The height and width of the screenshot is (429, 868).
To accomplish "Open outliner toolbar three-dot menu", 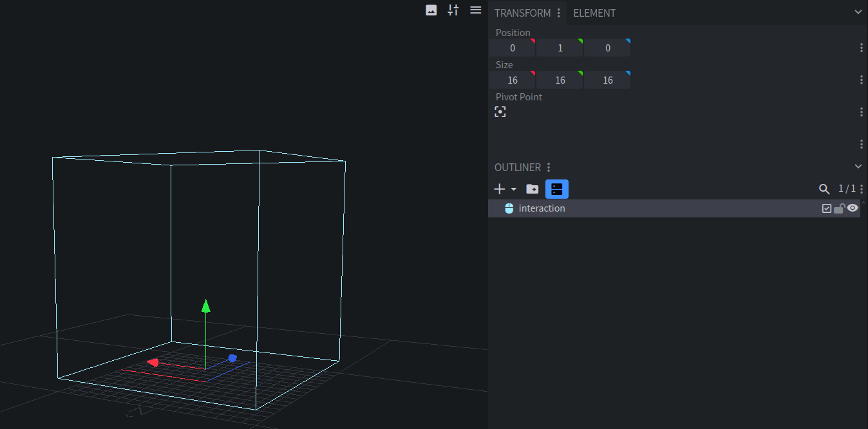I will pyautogui.click(x=862, y=189).
